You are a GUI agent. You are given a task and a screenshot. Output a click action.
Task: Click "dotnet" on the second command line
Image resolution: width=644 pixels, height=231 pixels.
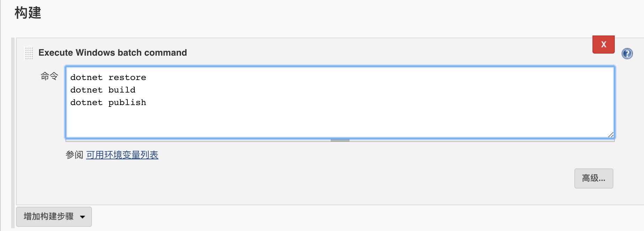pyautogui.click(x=86, y=90)
